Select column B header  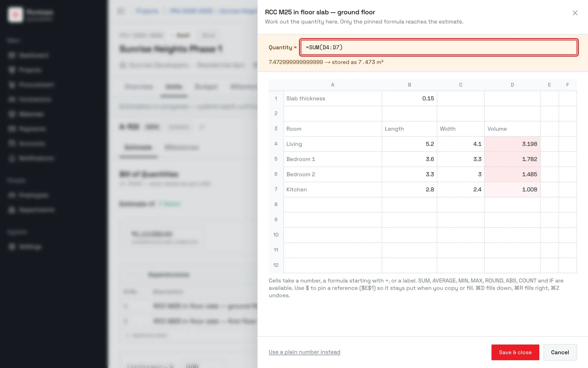click(x=409, y=85)
